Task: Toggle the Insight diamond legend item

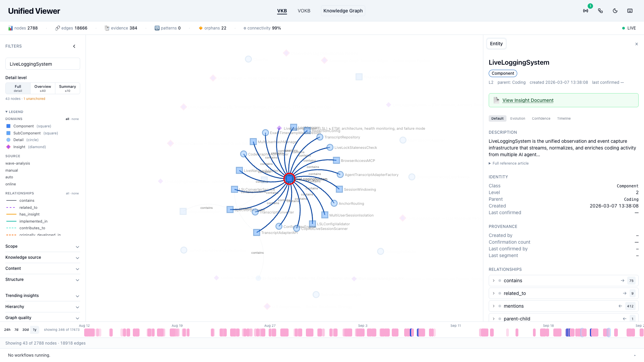Action: (26, 147)
